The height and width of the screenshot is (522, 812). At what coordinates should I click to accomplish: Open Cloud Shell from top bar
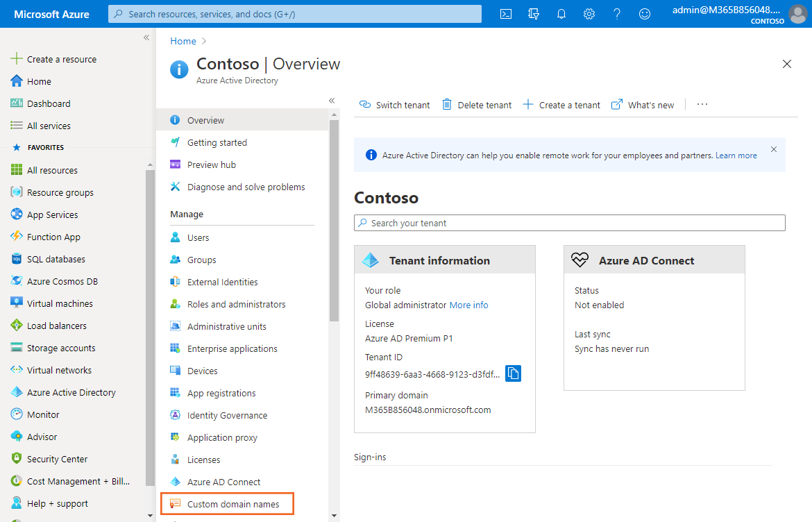point(507,14)
